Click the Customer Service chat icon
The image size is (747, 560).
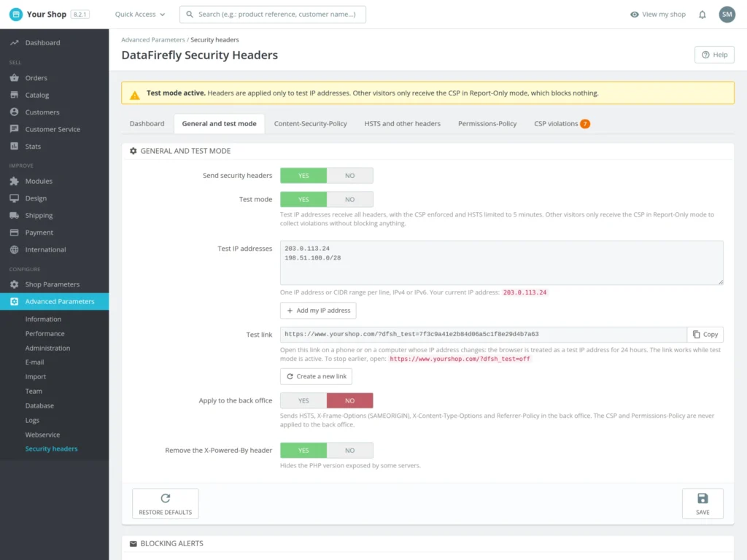pos(15,129)
